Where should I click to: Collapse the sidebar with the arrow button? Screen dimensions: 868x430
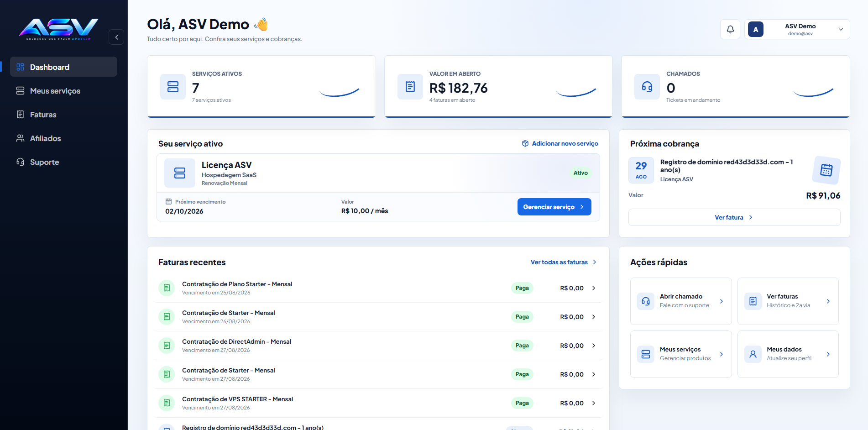(x=116, y=37)
